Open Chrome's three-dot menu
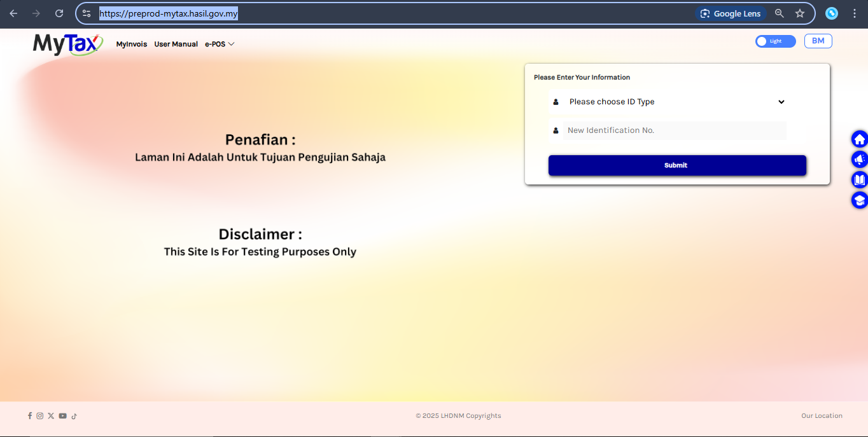Screen dimensions: 868x437 855,13
